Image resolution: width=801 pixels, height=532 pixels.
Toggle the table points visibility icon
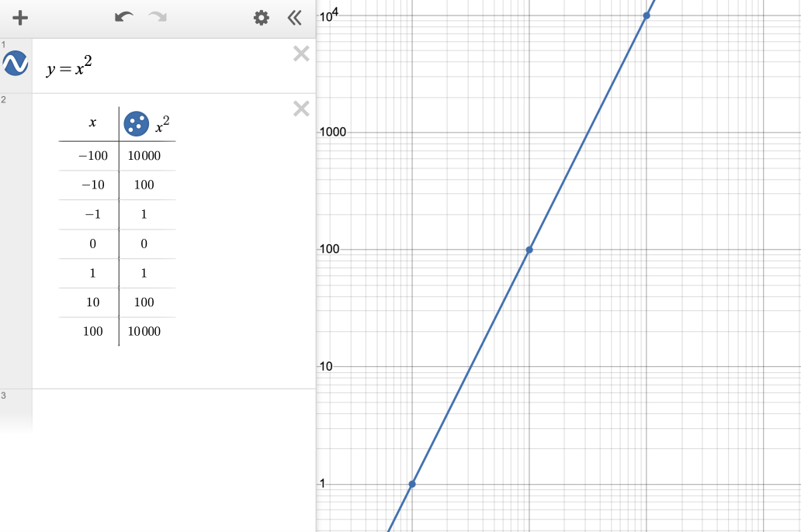pyautogui.click(x=136, y=123)
